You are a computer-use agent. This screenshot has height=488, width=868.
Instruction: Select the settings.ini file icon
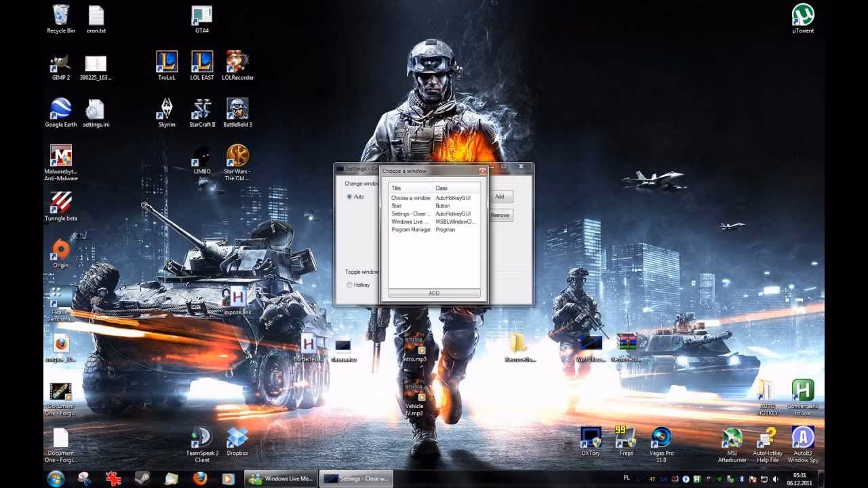tap(96, 113)
